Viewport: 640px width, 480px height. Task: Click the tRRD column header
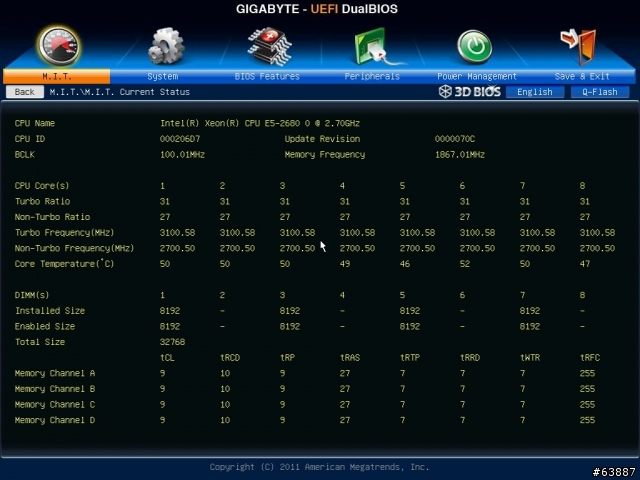click(470, 358)
